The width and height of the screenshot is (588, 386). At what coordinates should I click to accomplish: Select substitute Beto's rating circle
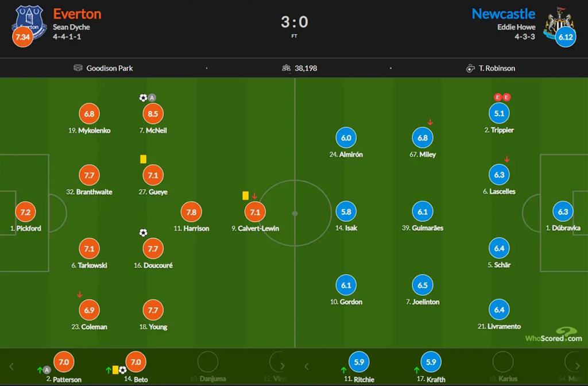[136, 362]
